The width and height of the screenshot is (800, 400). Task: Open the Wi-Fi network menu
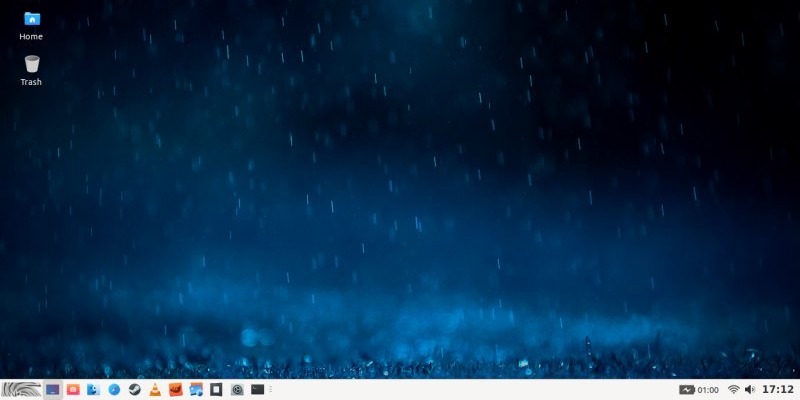[x=733, y=389]
